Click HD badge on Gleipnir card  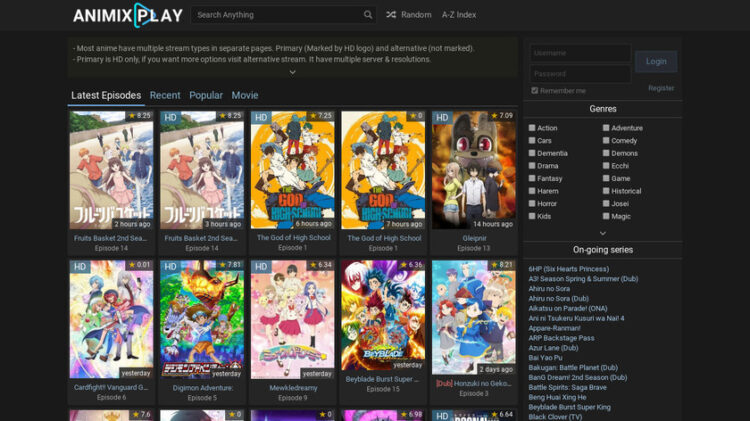pos(442,118)
